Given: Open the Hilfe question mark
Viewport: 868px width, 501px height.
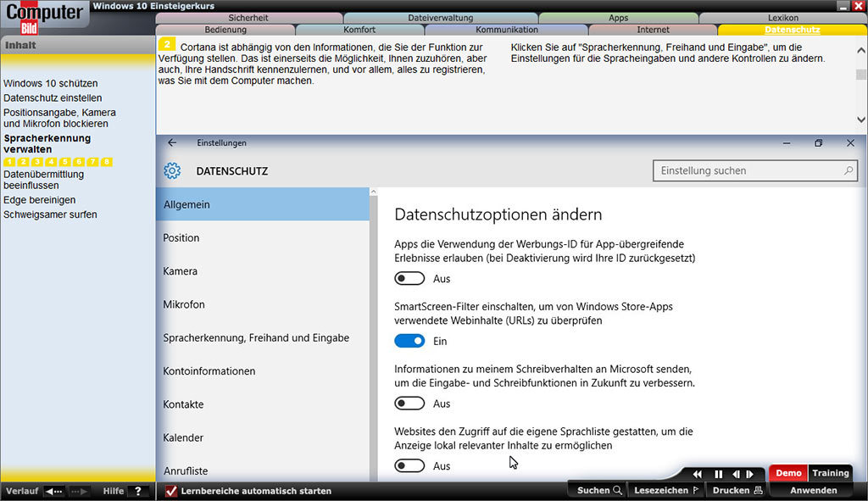Looking at the screenshot, I should pos(138,491).
